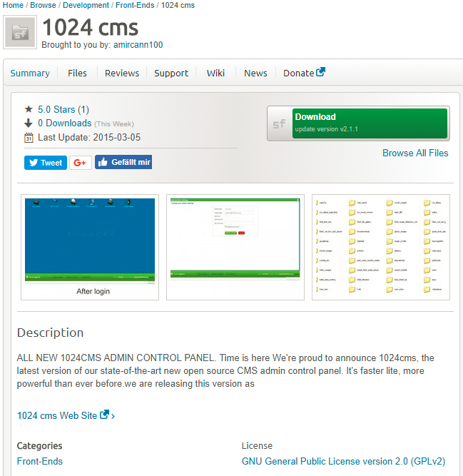463x476 pixels.
Task: Open Development breadcrumb link
Action: click(86, 5)
